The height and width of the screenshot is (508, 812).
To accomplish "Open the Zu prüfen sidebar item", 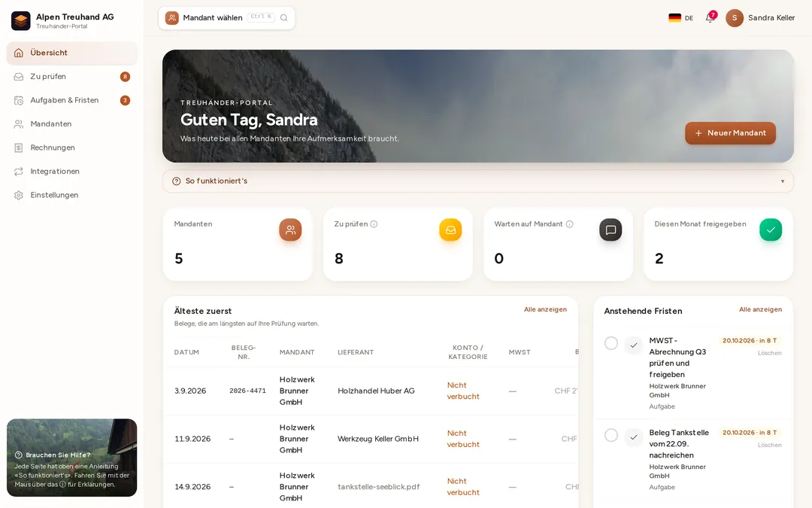I will (x=72, y=77).
